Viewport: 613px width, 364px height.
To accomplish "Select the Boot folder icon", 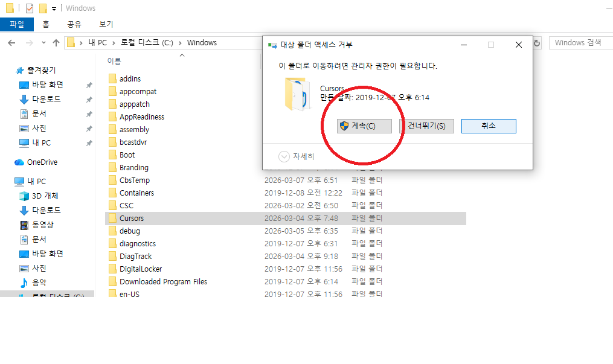I will point(112,155).
